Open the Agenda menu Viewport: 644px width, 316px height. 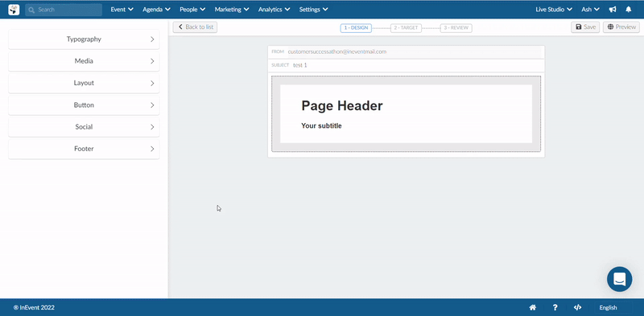pyautogui.click(x=156, y=10)
